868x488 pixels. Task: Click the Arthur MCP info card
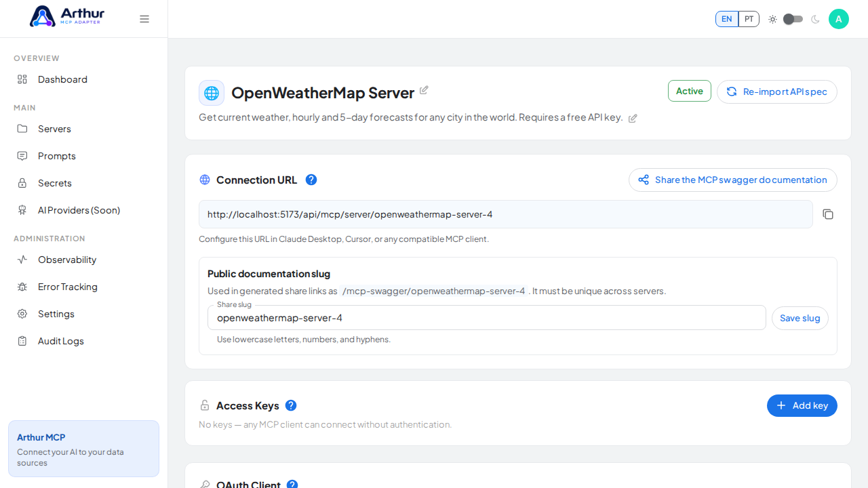[83, 449]
